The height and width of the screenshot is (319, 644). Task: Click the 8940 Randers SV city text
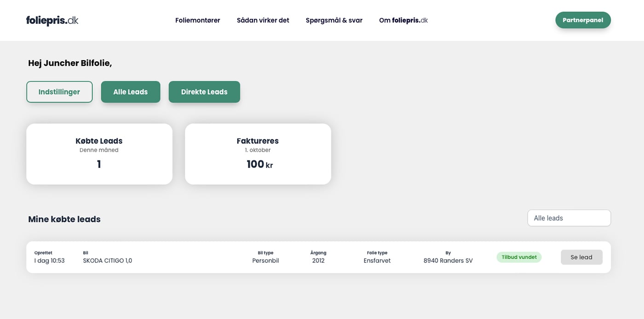(x=448, y=261)
